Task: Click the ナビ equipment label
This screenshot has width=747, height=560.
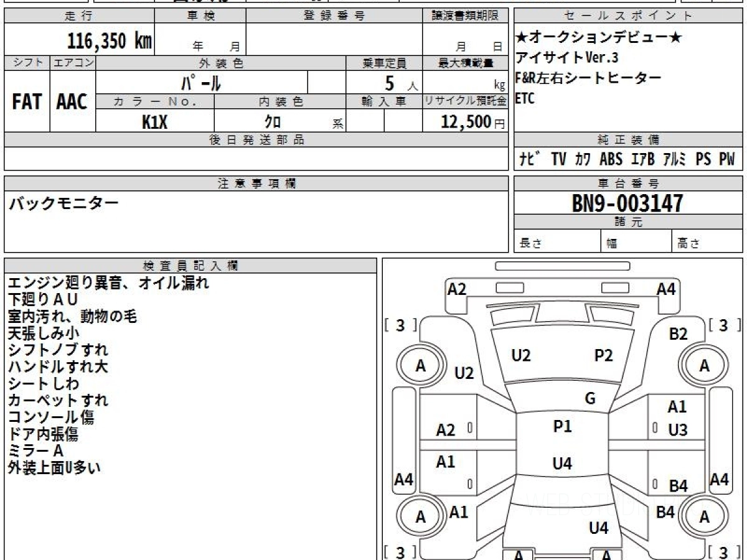Action: [x=530, y=159]
